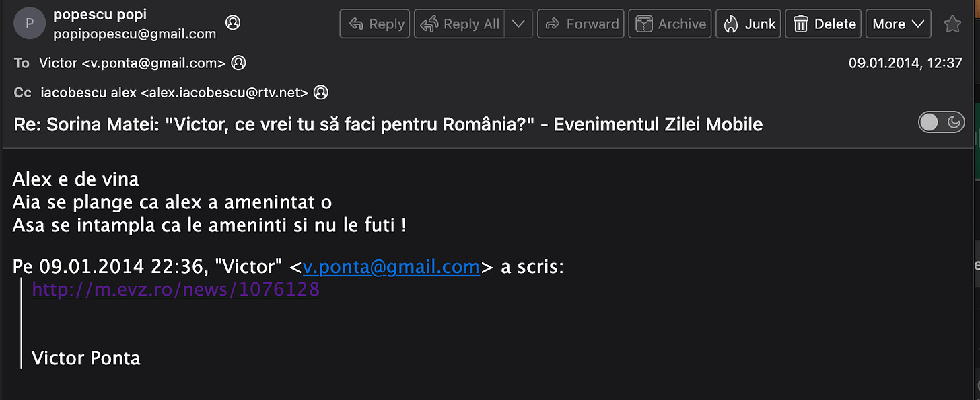The image size is (980, 400).
Task: Click the v.ponta@gmail.com link in quoted text
Action: tap(391, 267)
